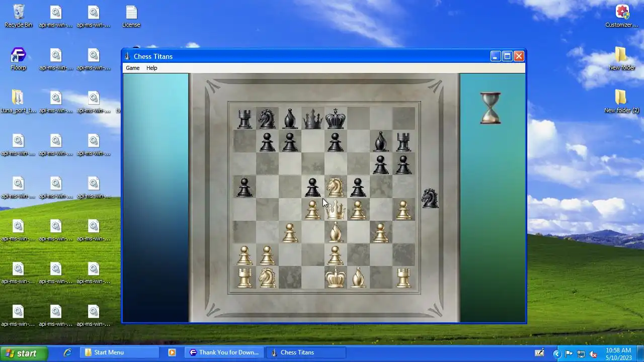
Task: Select the white pawn on a2
Action: [x=245, y=255]
